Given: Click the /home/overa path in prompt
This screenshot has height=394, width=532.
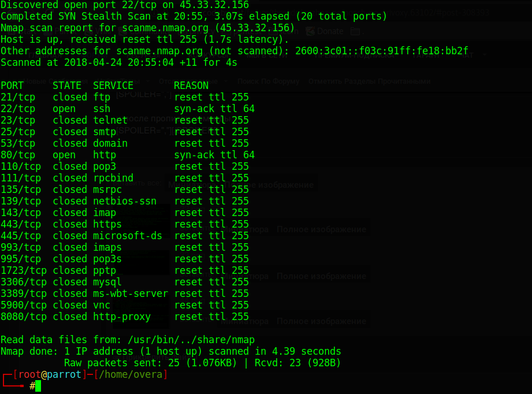Looking at the screenshot, I should (131, 374).
